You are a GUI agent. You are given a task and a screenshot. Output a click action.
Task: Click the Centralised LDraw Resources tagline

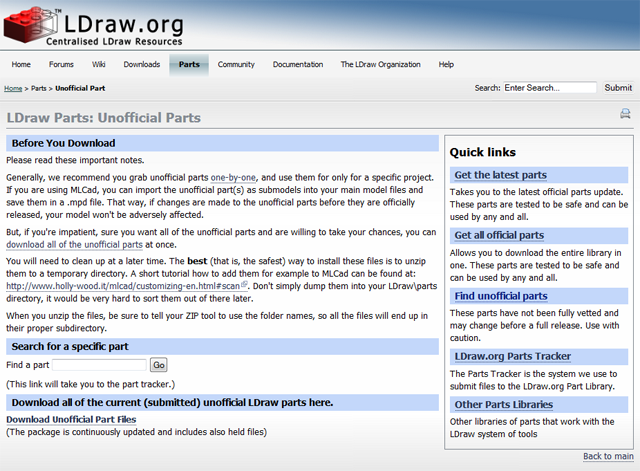click(114, 42)
